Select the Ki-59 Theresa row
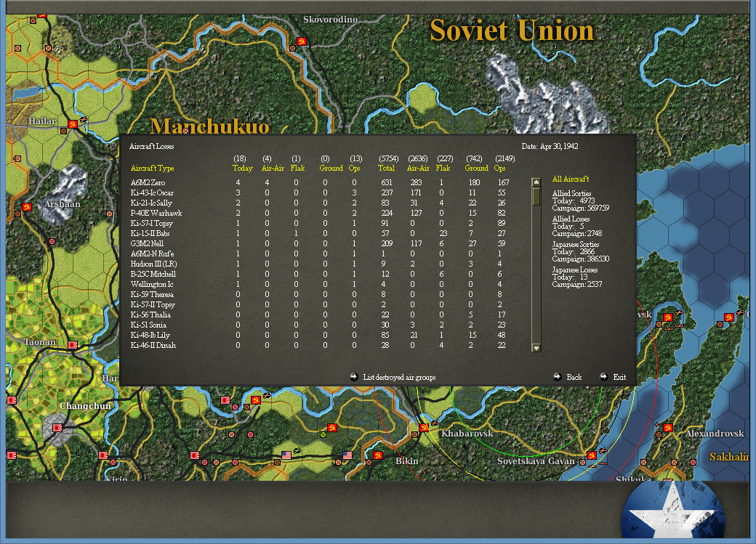756x544 pixels. tap(320, 294)
